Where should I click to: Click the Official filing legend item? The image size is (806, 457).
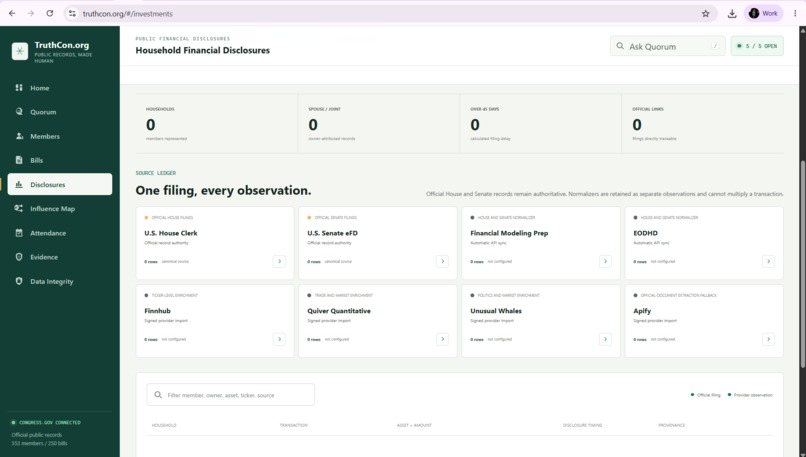pos(706,395)
